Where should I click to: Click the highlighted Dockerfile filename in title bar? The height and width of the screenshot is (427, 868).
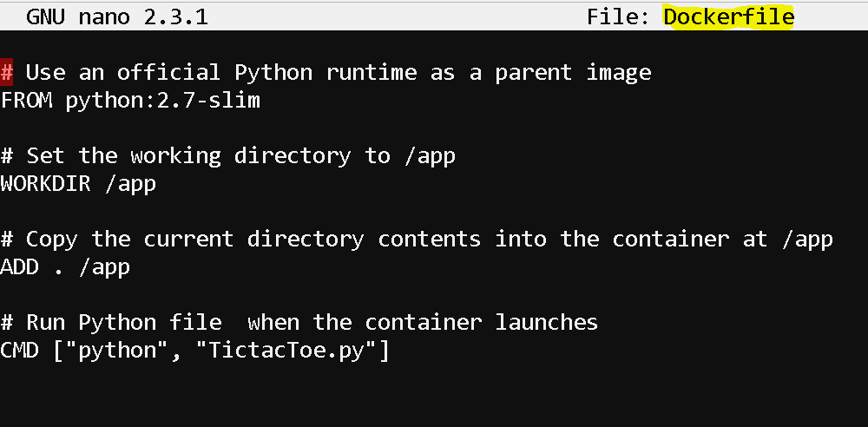coord(728,17)
